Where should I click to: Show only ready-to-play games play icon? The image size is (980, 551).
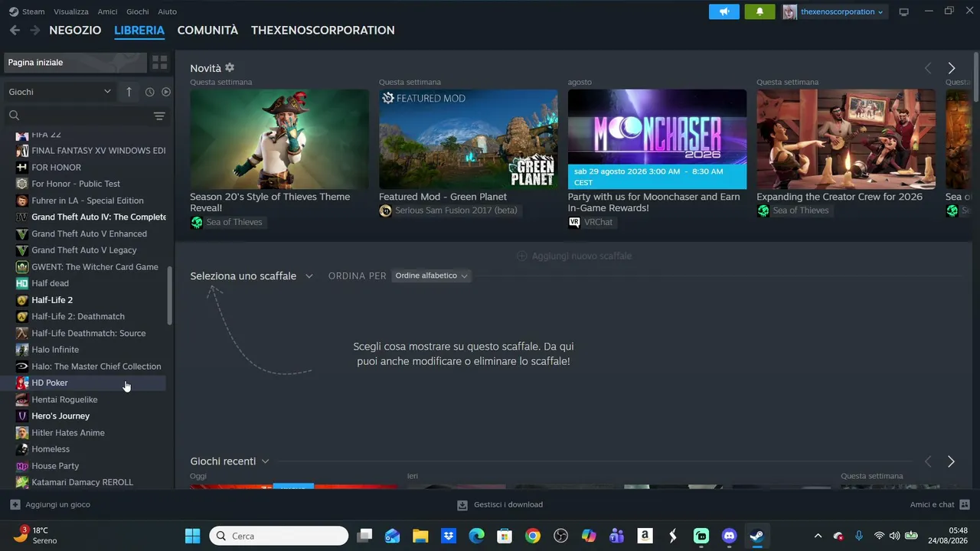click(165, 92)
